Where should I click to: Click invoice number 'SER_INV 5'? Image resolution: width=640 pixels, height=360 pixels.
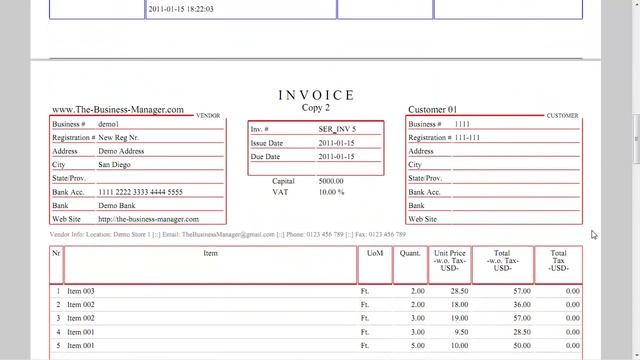(x=337, y=129)
